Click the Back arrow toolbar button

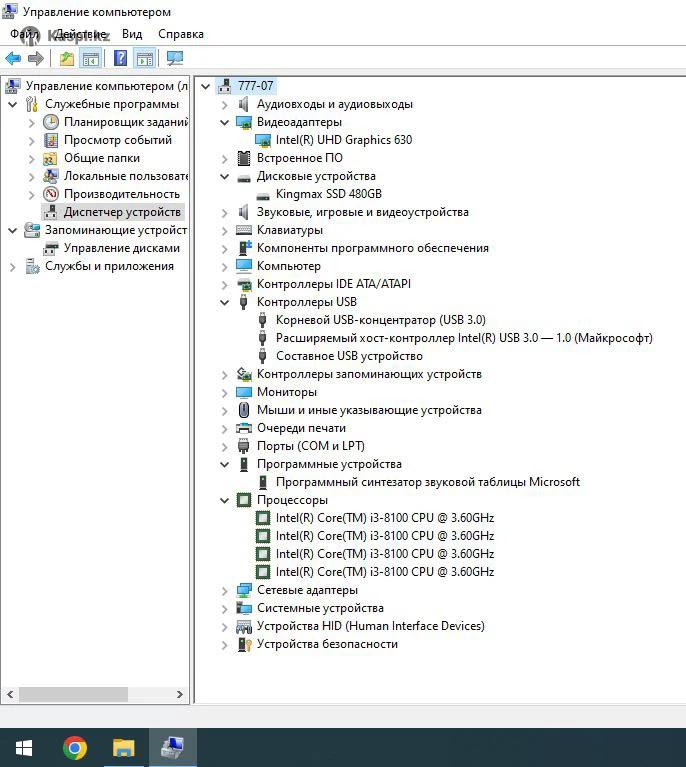[13, 59]
